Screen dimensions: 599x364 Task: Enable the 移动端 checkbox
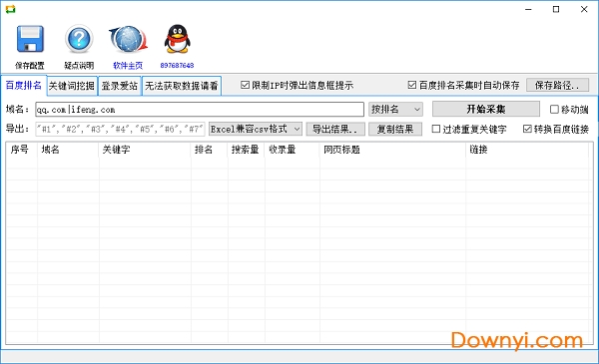(554, 110)
